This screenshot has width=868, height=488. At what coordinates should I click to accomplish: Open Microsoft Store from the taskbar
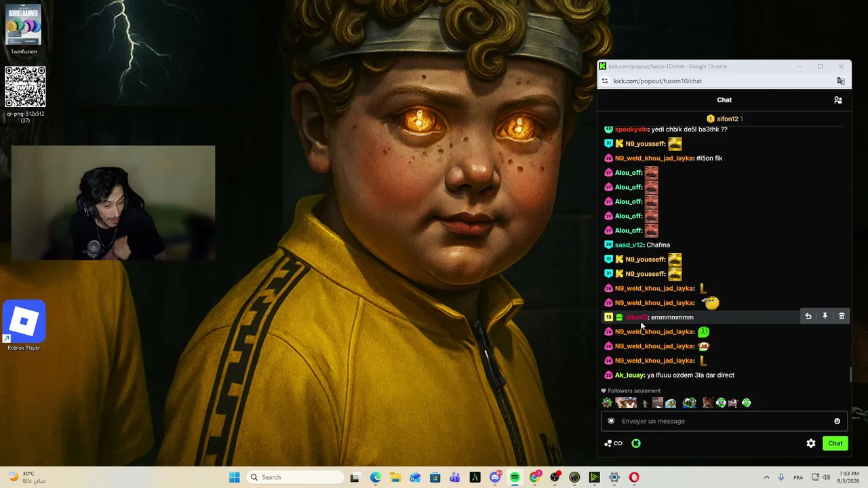[435, 477]
